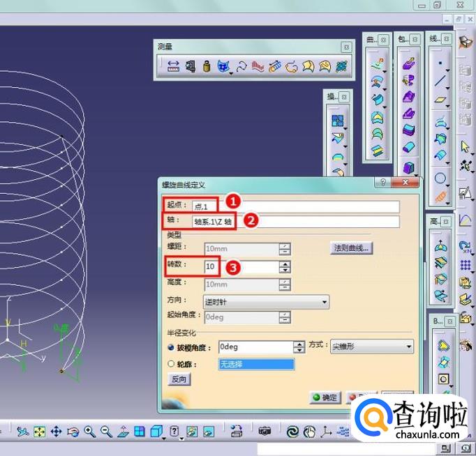Close the 高 toolbar panel
The height and width of the screenshot is (456, 476).
(x=446, y=222)
